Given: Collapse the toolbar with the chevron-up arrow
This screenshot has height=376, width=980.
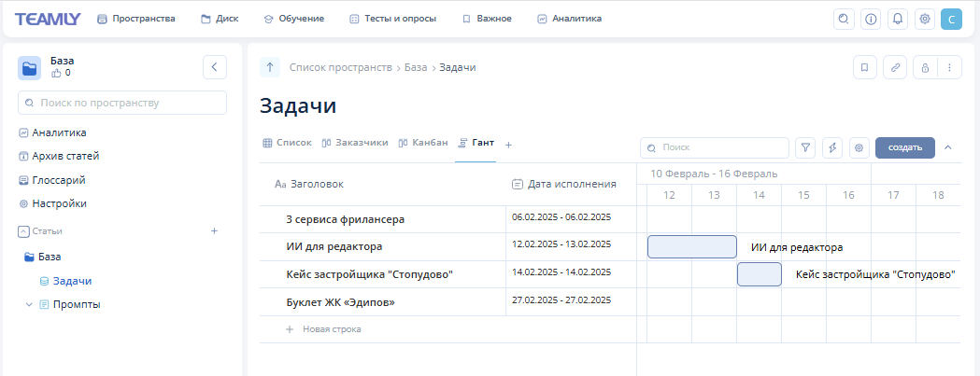Looking at the screenshot, I should point(948,147).
